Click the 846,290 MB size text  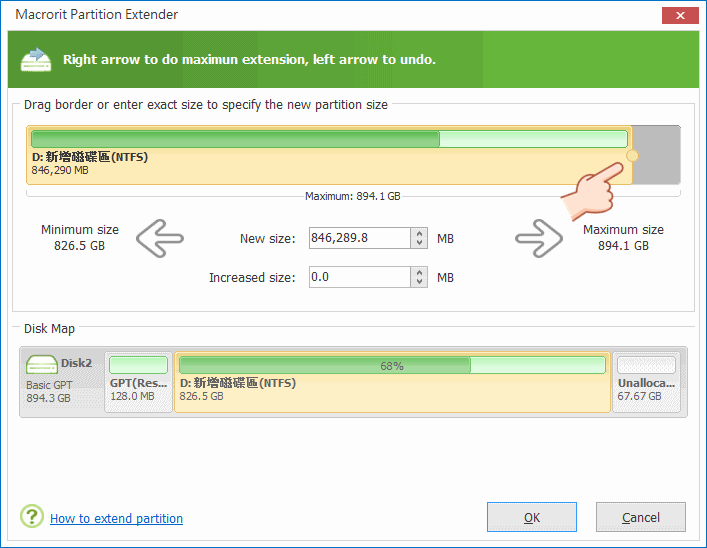(60, 170)
